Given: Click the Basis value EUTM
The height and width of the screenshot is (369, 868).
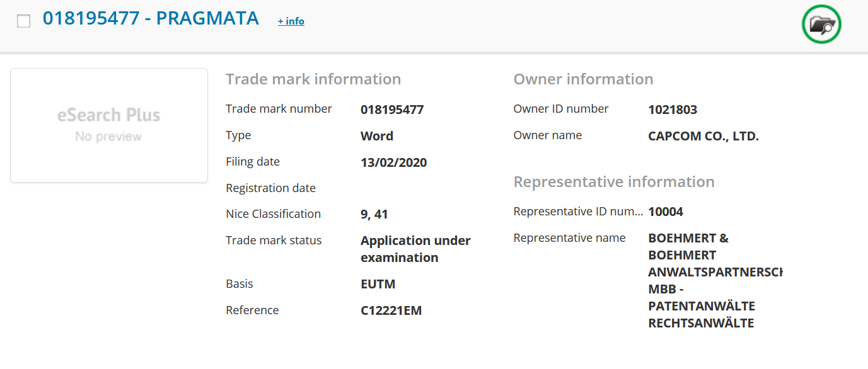Looking at the screenshot, I should click(378, 284).
